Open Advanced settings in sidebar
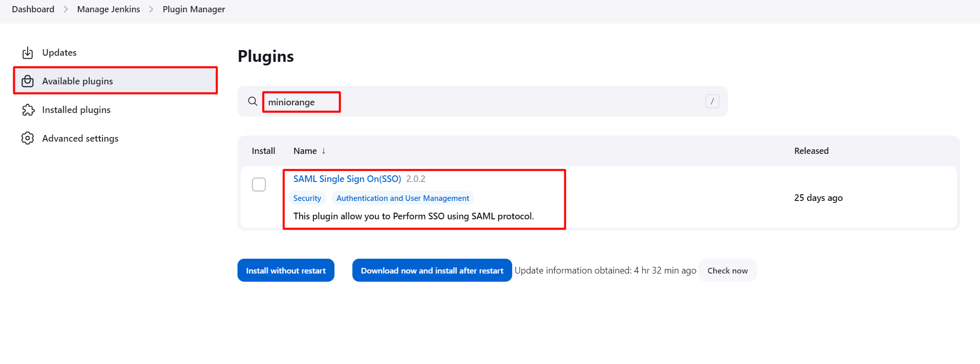 point(115,139)
